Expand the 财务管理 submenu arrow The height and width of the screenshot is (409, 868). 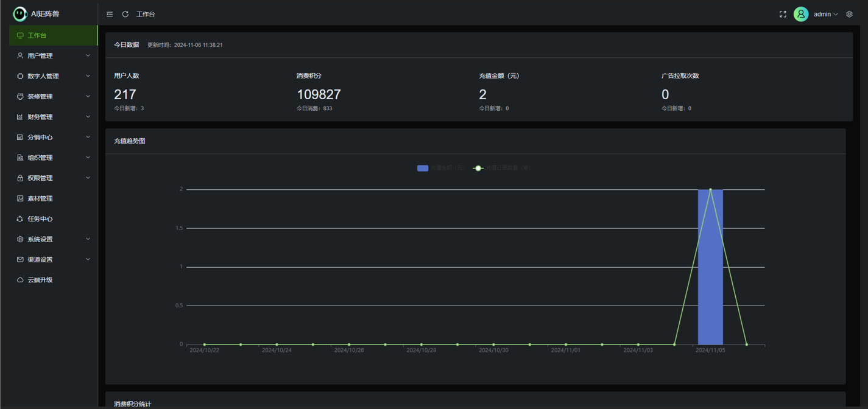[x=88, y=117]
